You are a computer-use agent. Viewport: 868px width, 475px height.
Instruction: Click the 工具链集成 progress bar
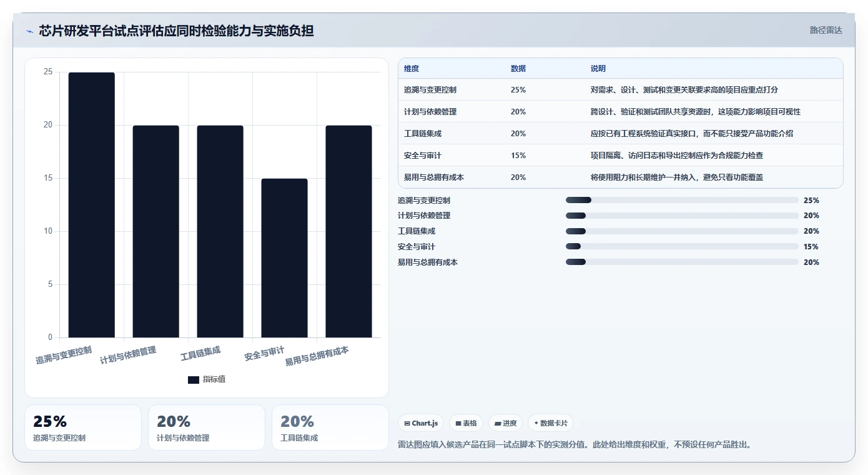click(682, 231)
